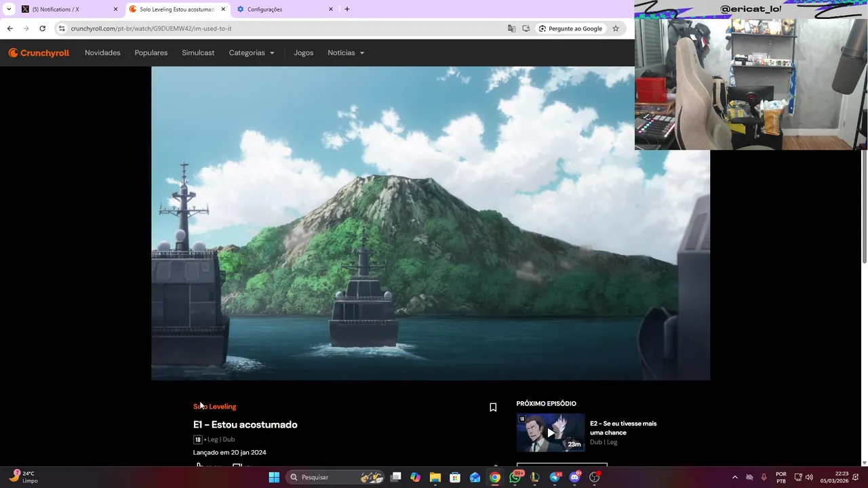868x488 pixels.
Task: Open the tab search dropdown arrow
Action: pos(9,9)
